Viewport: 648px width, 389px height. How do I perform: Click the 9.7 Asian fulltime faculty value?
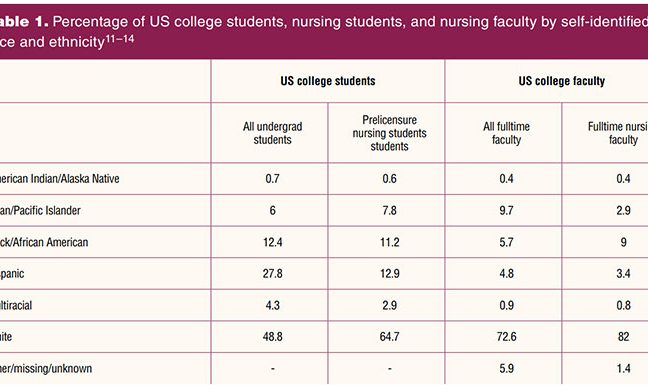506,210
